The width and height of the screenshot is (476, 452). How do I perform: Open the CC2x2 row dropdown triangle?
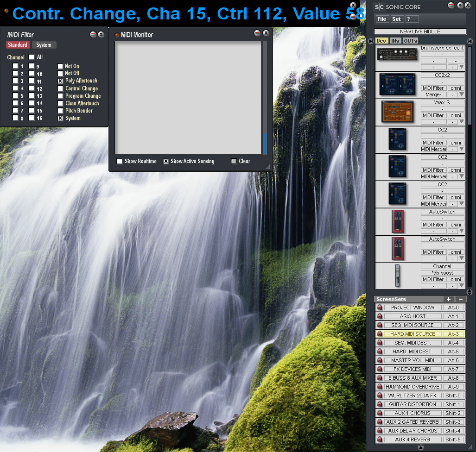click(x=461, y=94)
